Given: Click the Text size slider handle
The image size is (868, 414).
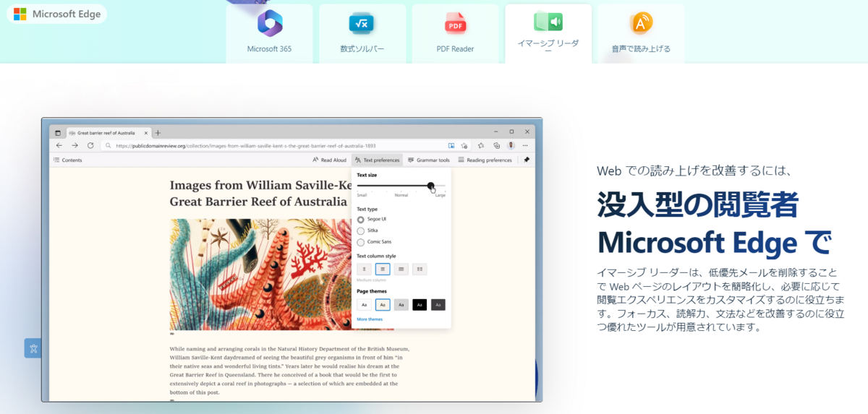Looking at the screenshot, I should [431, 186].
